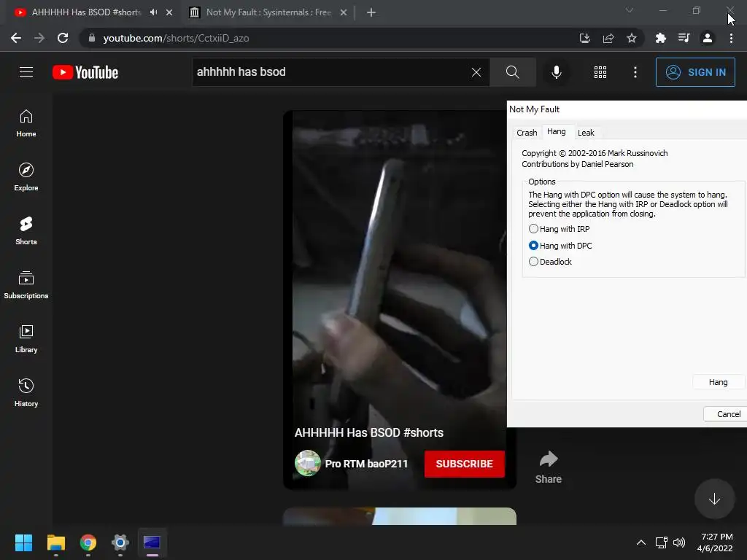Open History in the YouTube sidebar
The image size is (747, 560).
pyautogui.click(x=26, y=393)
